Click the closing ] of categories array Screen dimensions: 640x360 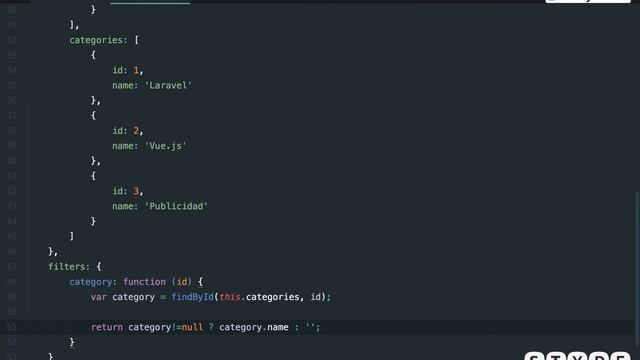(72, 236)
